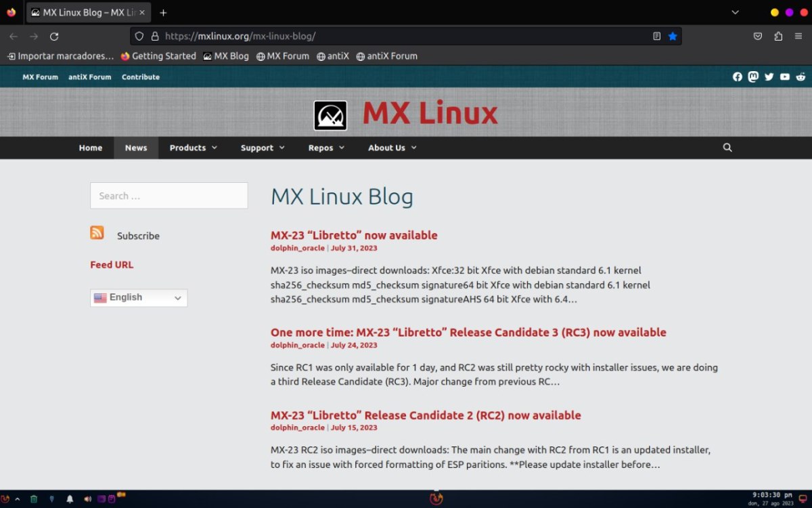
Task: Click the website search magnifier icon
Action: coord(727,148)
